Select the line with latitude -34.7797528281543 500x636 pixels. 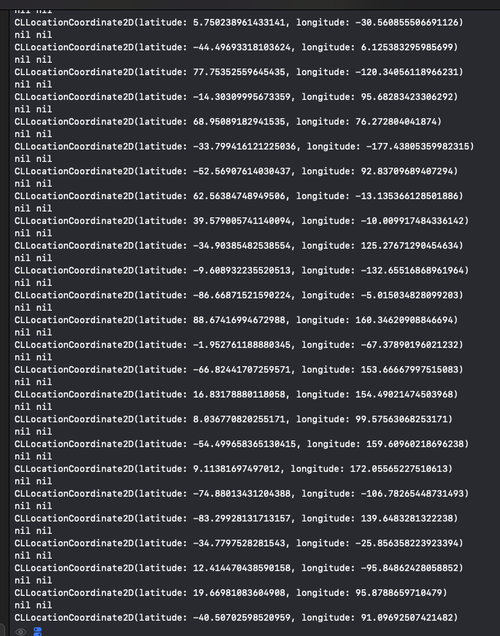(238, 543)
